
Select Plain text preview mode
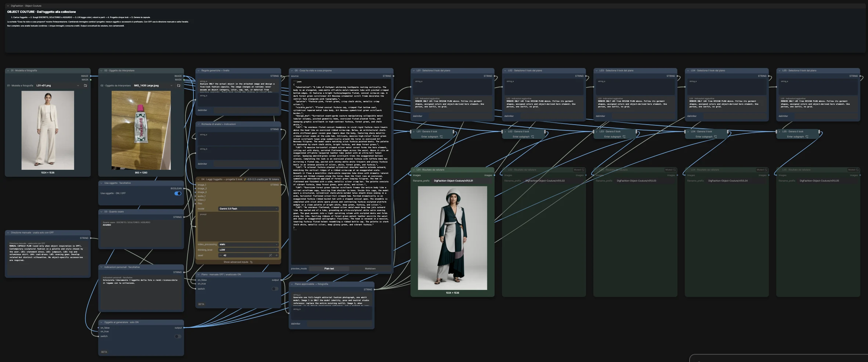[x=329, y=269]
